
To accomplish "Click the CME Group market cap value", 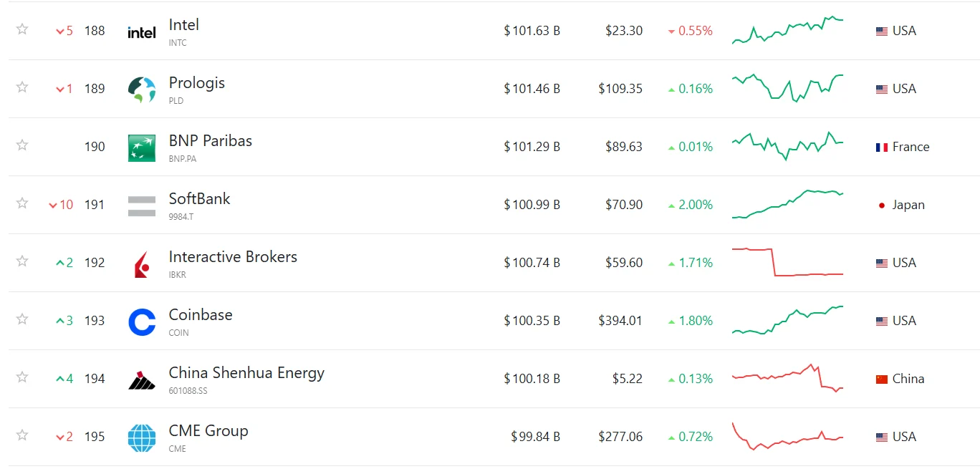I will click(535, 437).
